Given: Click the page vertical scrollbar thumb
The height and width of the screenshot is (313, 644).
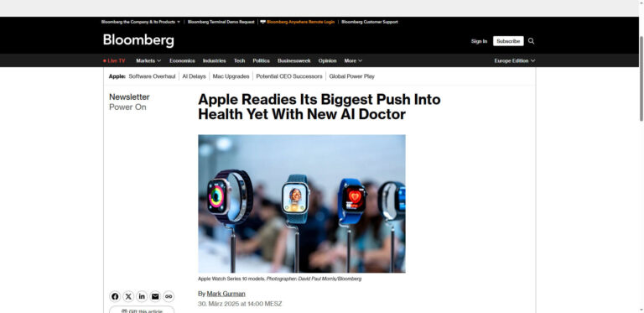Looking at the screenshot, I should click(x=641, y=78).
